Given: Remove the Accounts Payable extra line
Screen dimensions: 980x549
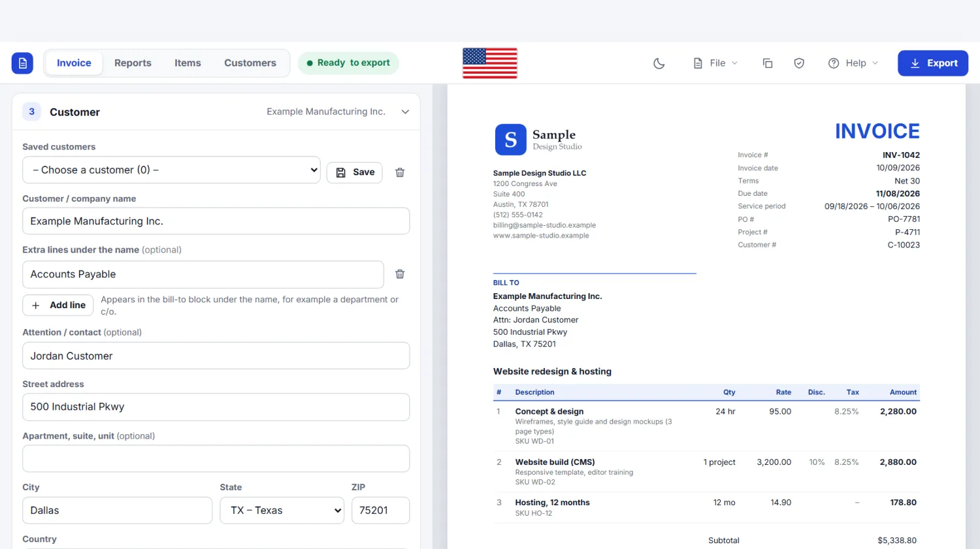Looking at the screenshot, I should click(x=400, y=274).
